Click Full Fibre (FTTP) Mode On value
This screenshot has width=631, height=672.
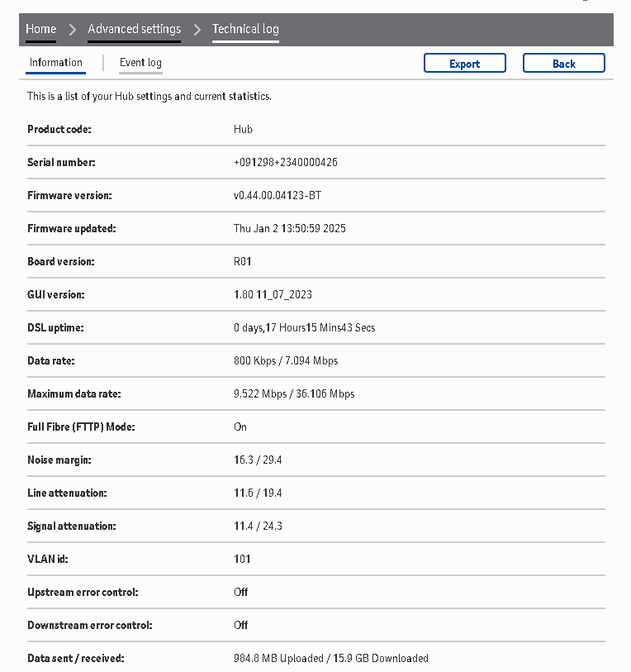(240, 427)
